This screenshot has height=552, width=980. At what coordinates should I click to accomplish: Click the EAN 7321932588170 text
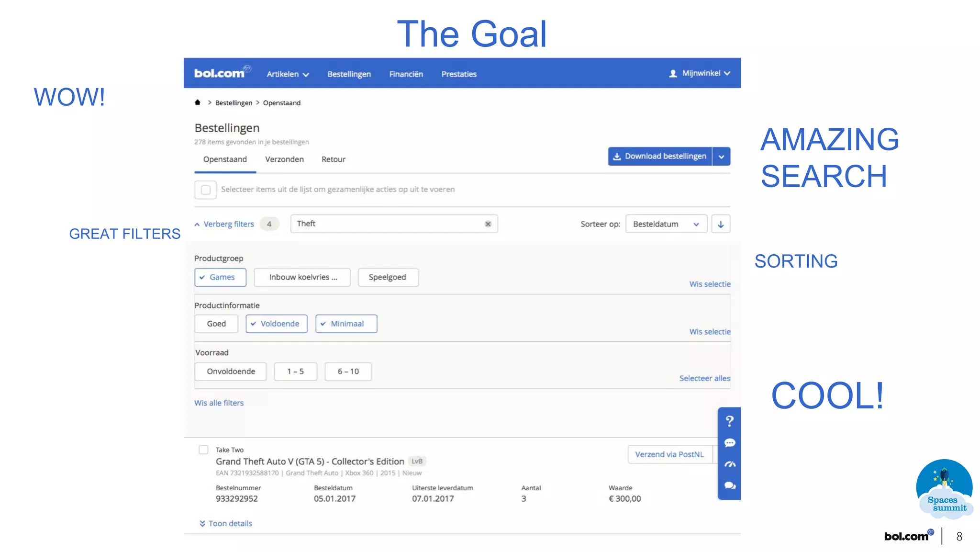click(247, 473)
